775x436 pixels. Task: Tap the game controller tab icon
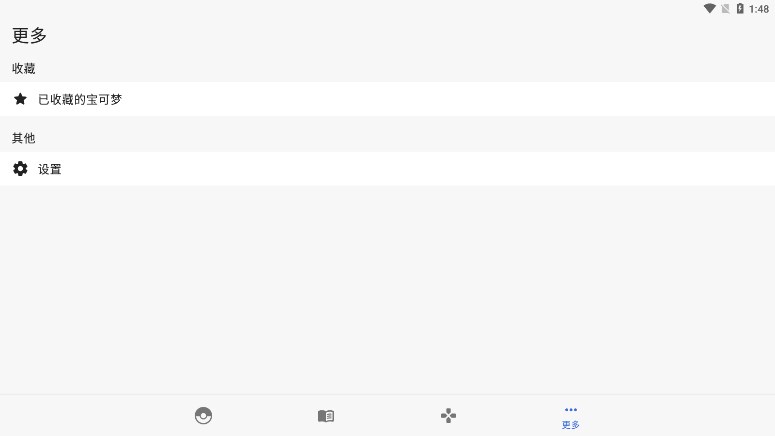pyautogui.click(x=449, y=416)
